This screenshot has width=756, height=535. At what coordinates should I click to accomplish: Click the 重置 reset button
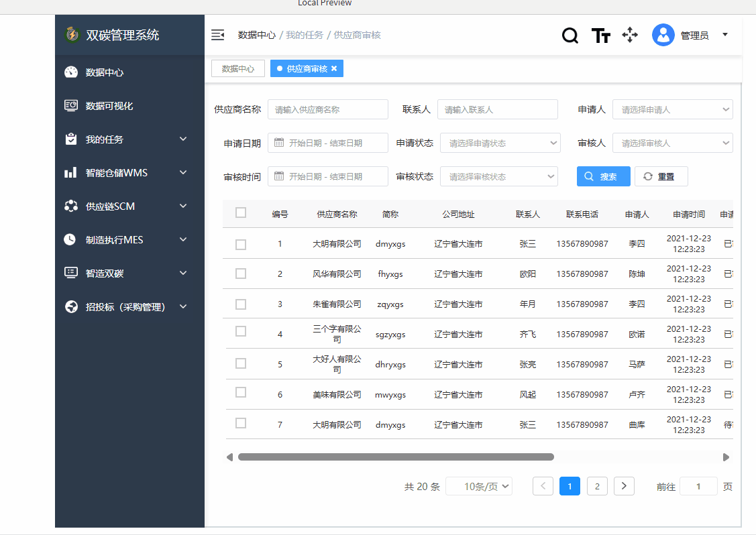661,176
